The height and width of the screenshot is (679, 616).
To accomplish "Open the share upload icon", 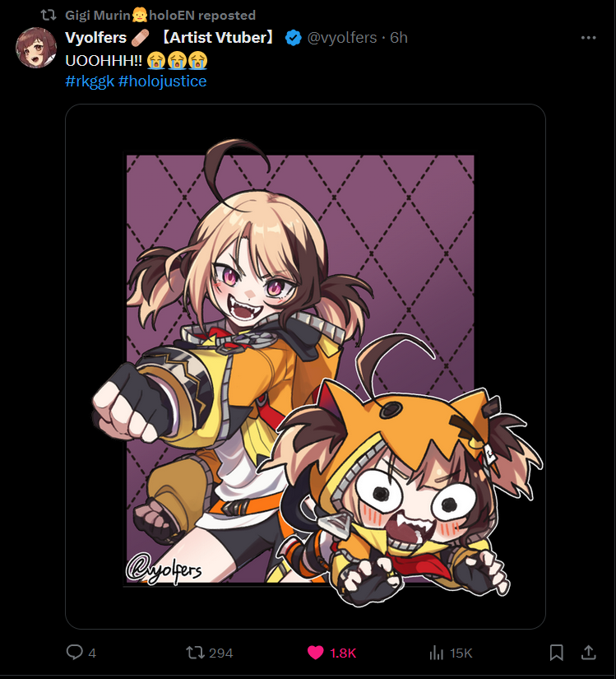I will tap(589, 653).
